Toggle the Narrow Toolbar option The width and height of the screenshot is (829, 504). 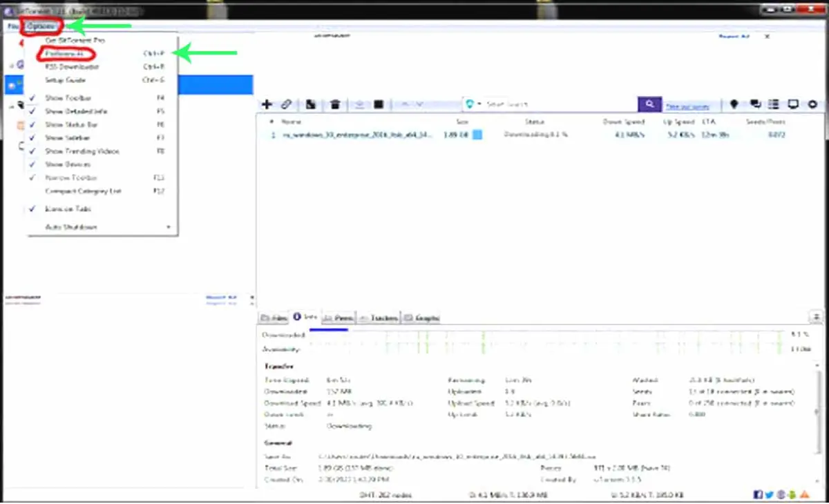click(x=102, y=177)
